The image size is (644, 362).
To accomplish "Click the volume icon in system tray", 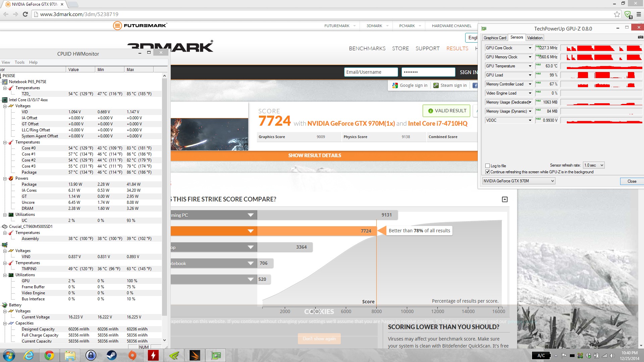I will point(612,356).
